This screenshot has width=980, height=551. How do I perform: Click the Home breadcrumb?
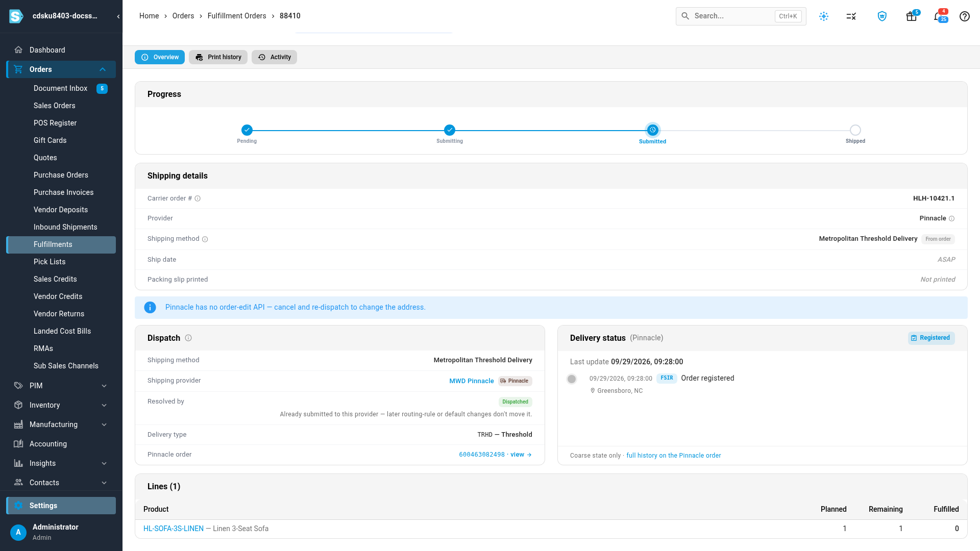click(x=149, y=16)
